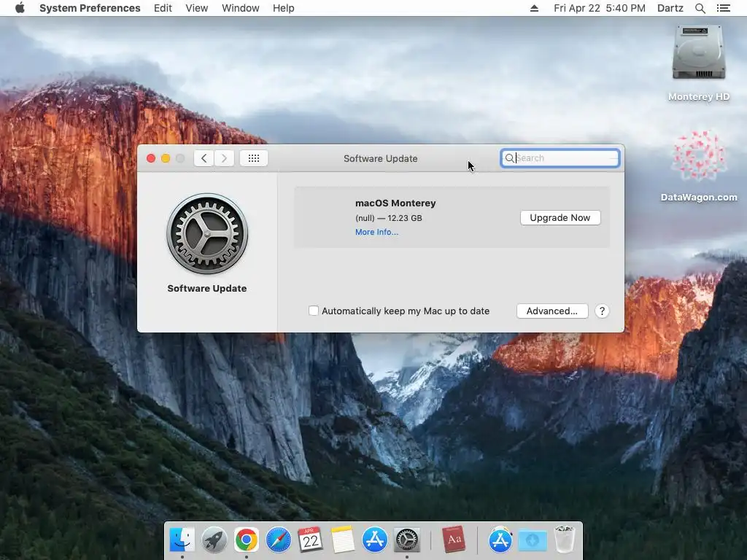Click the (null) — 12.23 GB text
The height and width of the screenshot is (560, 747).
point(388,218)
